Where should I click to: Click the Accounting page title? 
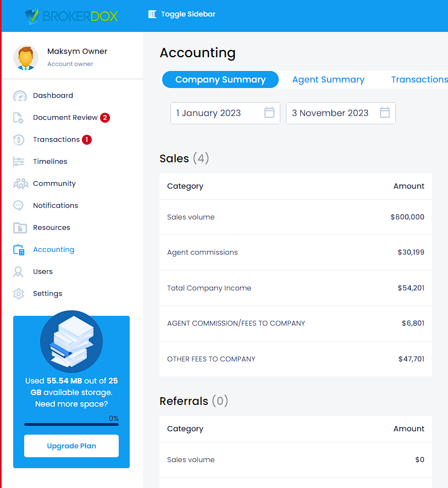(197, 53)
